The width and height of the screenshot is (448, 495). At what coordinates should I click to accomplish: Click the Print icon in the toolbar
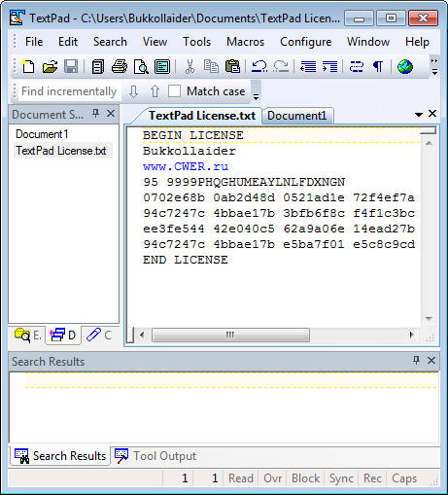tap(120, 66)
